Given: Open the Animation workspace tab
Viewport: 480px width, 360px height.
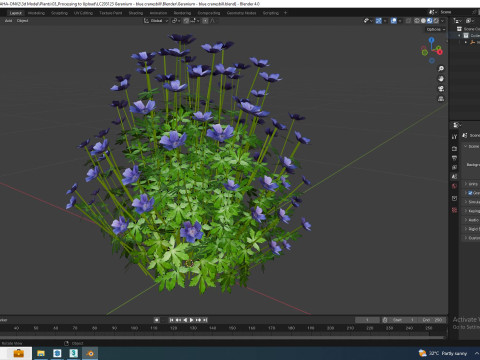Looking at the screenshot, I should (x=158, y=13).
